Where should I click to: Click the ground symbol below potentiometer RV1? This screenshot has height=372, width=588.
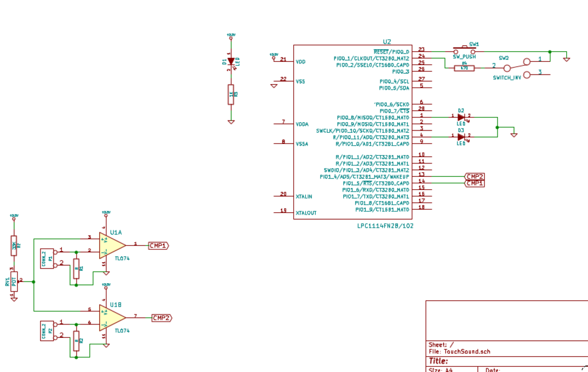coord(14,299)
